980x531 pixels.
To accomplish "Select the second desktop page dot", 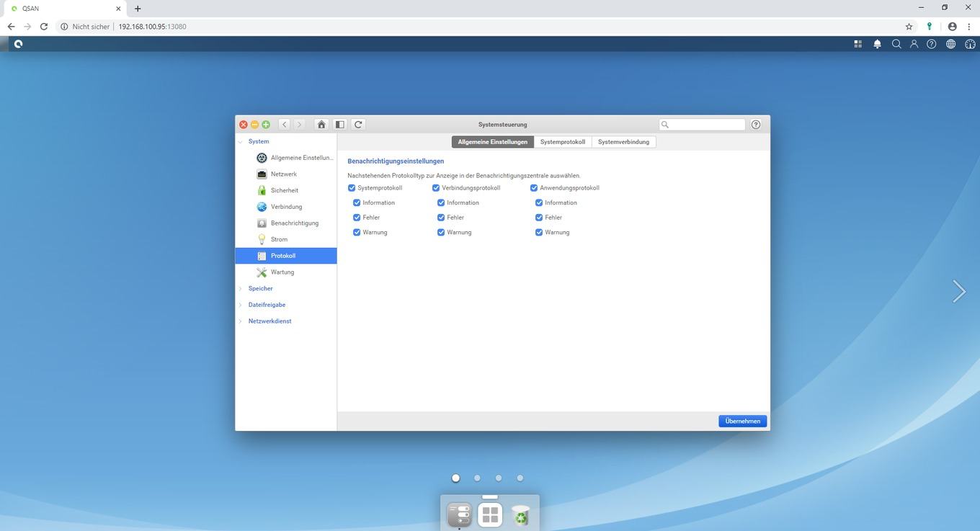I will point(477,478).
